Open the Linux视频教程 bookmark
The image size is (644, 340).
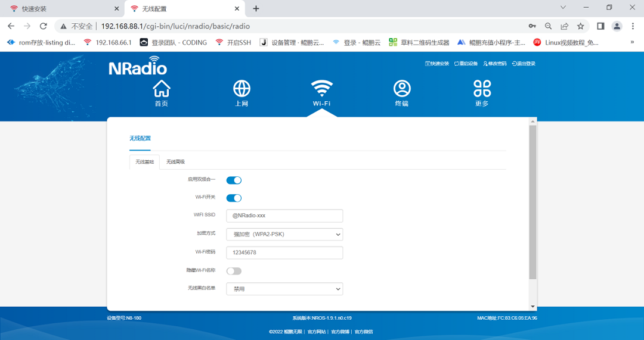pos(566,42)
